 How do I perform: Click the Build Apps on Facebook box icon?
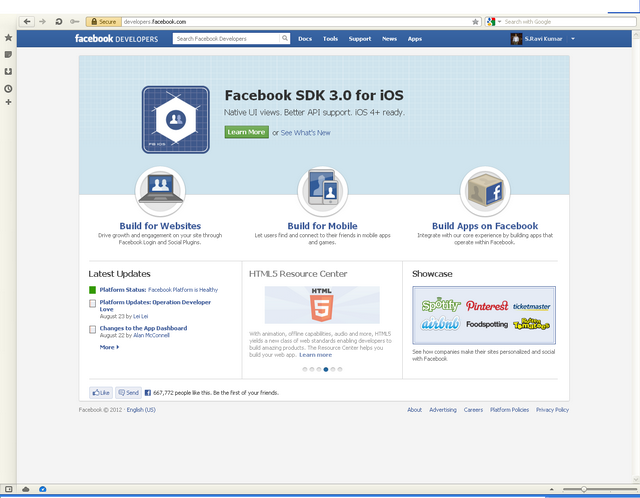click(x=485, y=191)
